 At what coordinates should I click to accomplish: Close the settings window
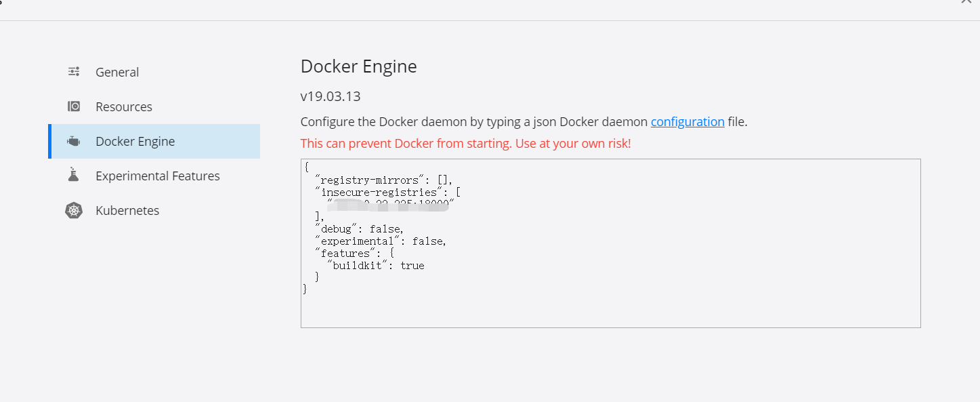(x=966, y=3)
